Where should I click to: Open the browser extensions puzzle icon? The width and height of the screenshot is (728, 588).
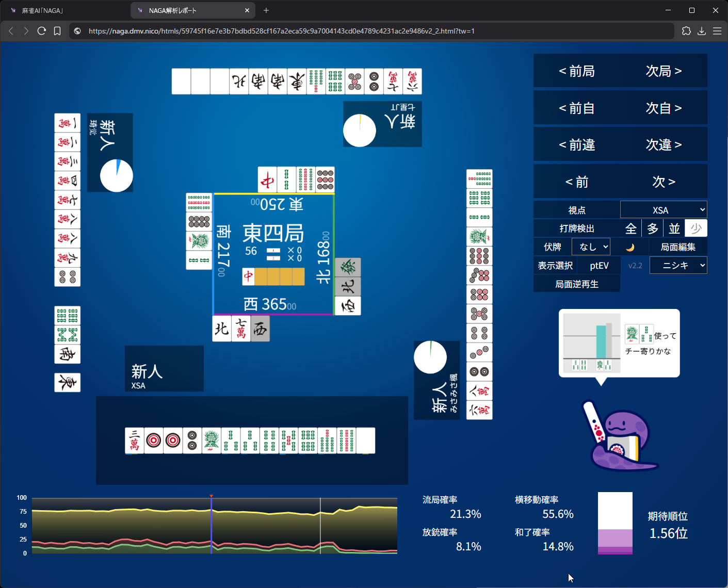[686, 31]
